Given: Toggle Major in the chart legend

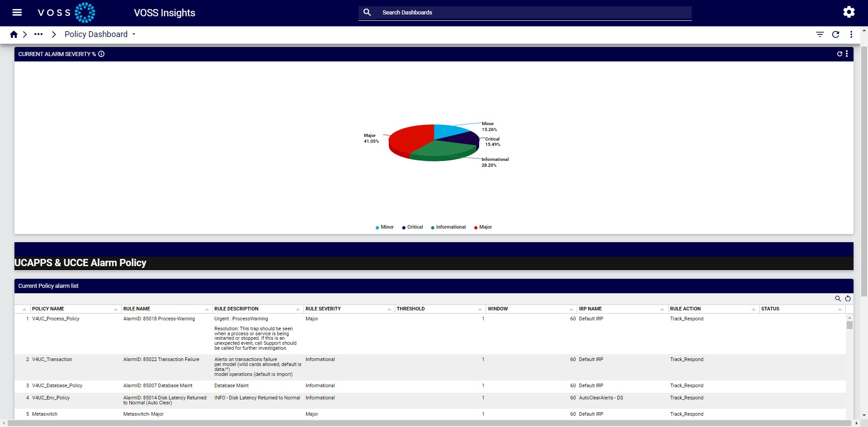Looking at the screenshot, I should click(483, 227).
